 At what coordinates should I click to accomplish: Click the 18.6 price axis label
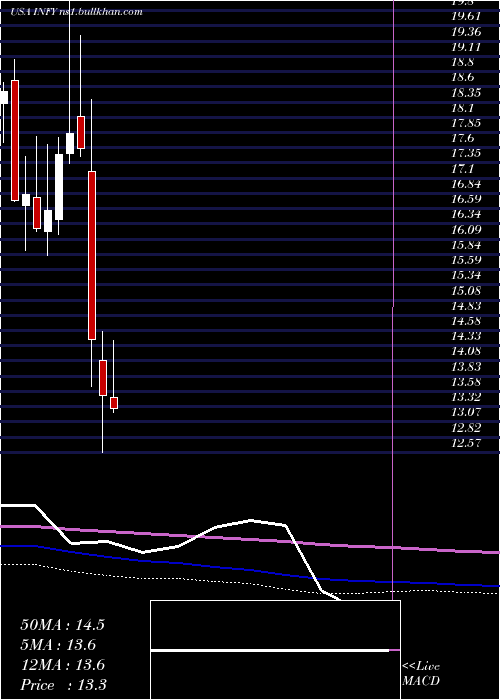(x=462, y=77)
